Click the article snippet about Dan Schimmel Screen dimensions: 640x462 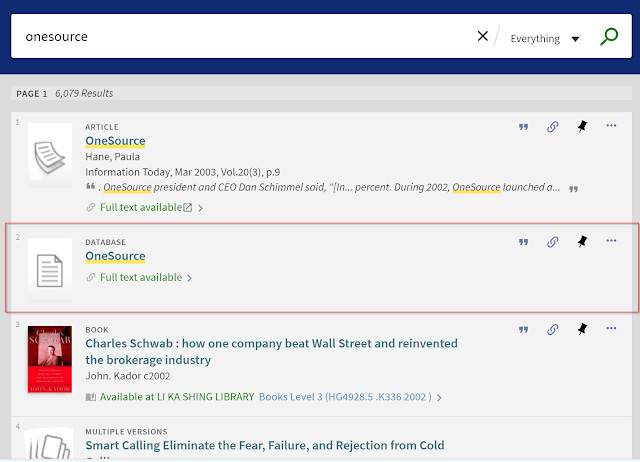(x=331, y=187)
